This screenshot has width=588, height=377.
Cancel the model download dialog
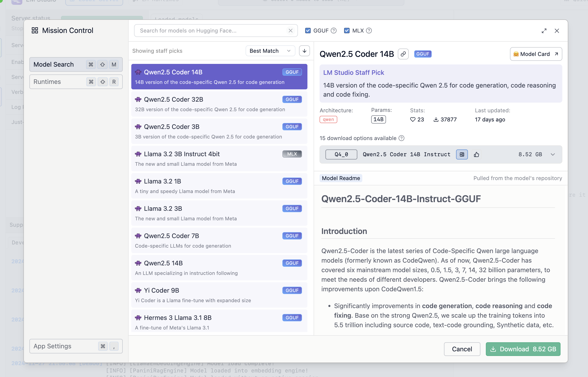[462, 349]
